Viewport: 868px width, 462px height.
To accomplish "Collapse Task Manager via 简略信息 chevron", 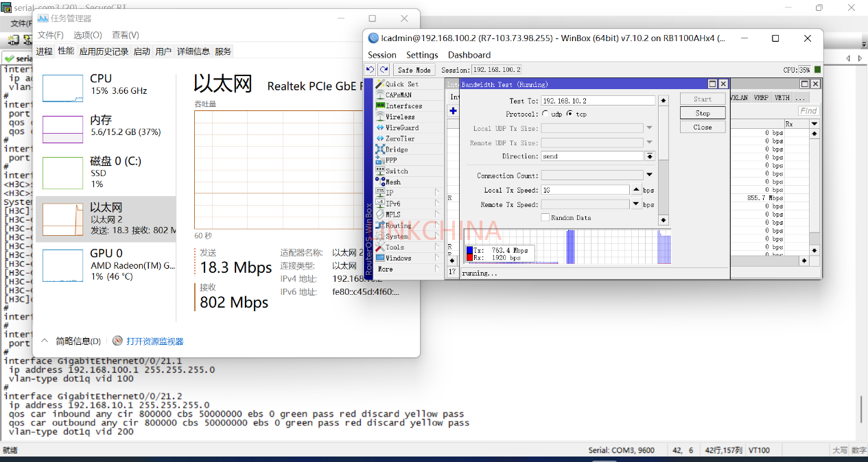I will (45, 341).
